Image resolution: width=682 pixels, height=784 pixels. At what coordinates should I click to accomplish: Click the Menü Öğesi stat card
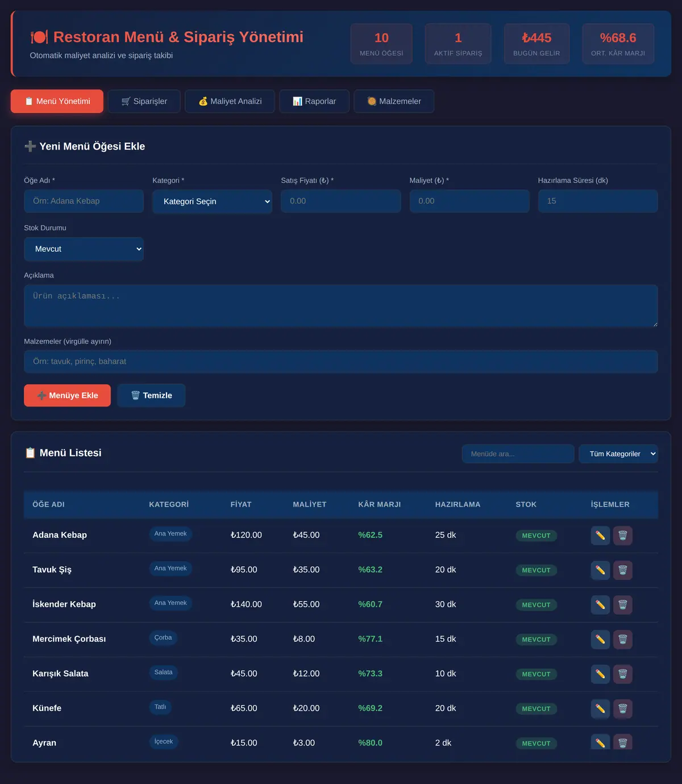pos(381,44)
